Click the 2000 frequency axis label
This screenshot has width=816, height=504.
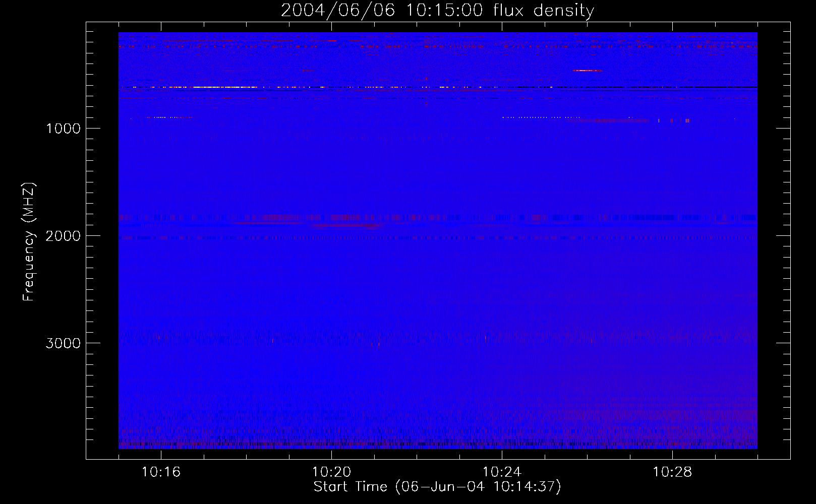click(63, 236)
